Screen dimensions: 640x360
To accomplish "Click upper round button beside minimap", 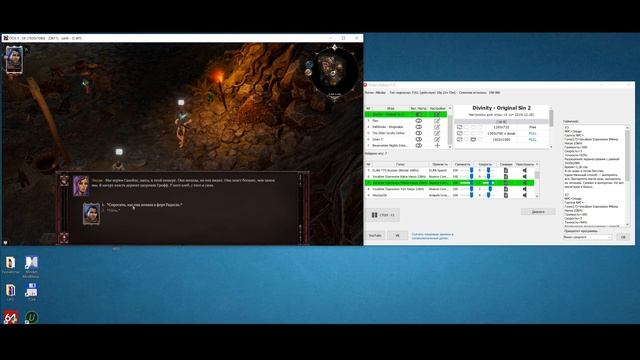I will tap(309, 64).
